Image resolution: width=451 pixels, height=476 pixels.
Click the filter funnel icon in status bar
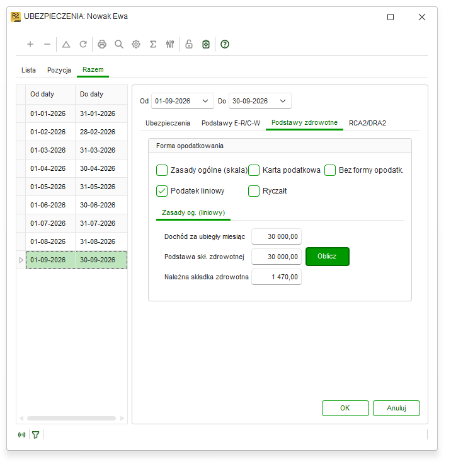click(35, 435)
